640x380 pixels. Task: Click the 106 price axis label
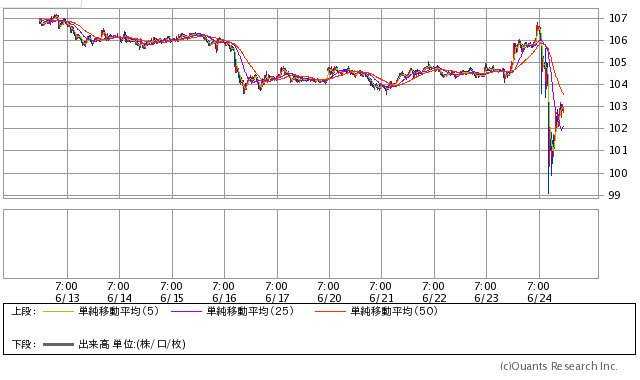tap(618, 40)
